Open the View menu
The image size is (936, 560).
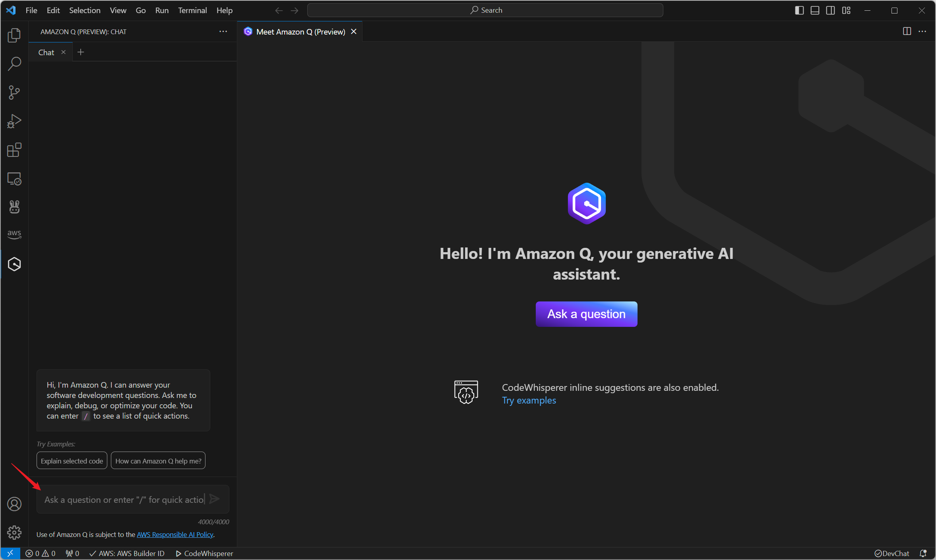click(x=118, y=10)
